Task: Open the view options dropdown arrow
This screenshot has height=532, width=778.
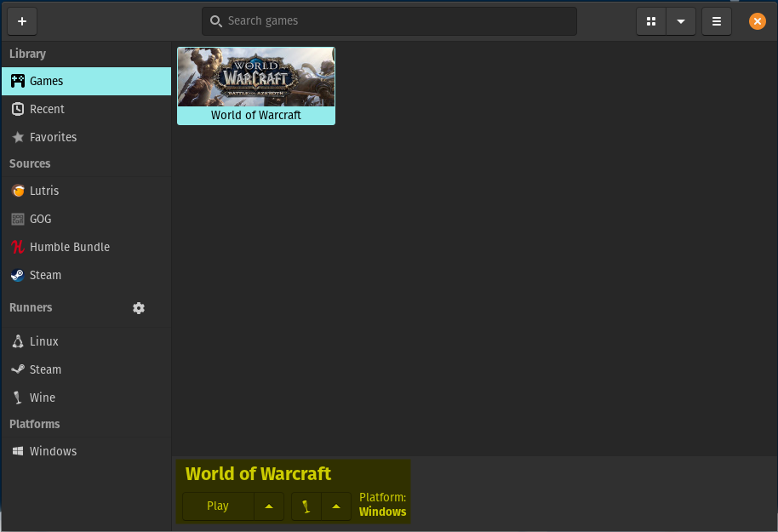Action: [680, 20]
